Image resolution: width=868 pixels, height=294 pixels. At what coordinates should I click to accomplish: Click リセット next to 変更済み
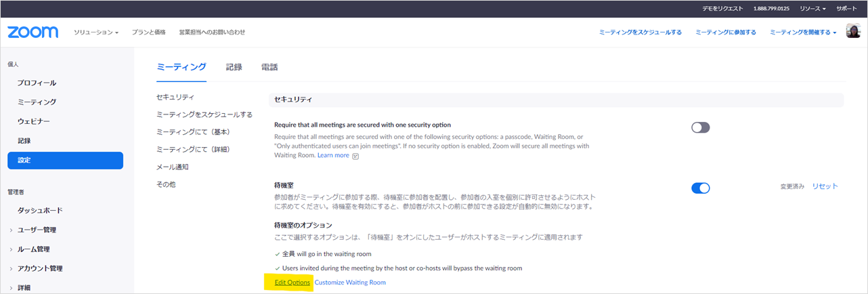point(825,186)
